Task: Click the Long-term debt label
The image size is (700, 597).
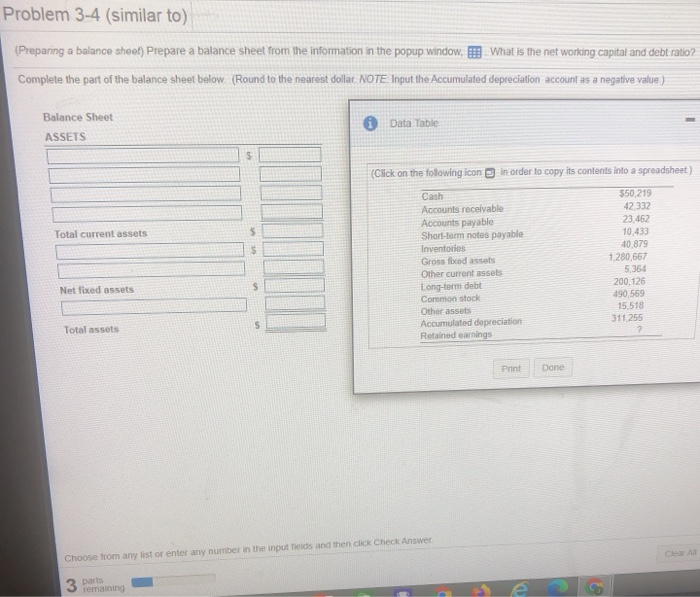Action: (451, 286)
